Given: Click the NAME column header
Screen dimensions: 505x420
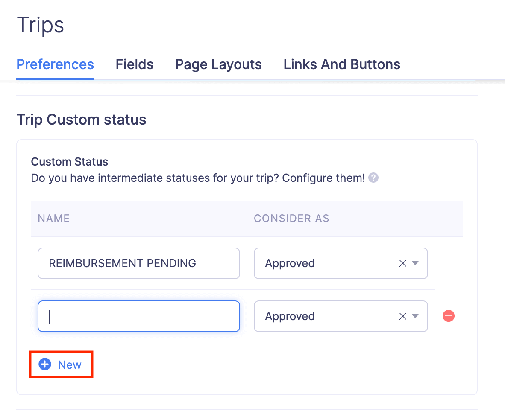Looking at the screenshot, I should pos(54,219).
